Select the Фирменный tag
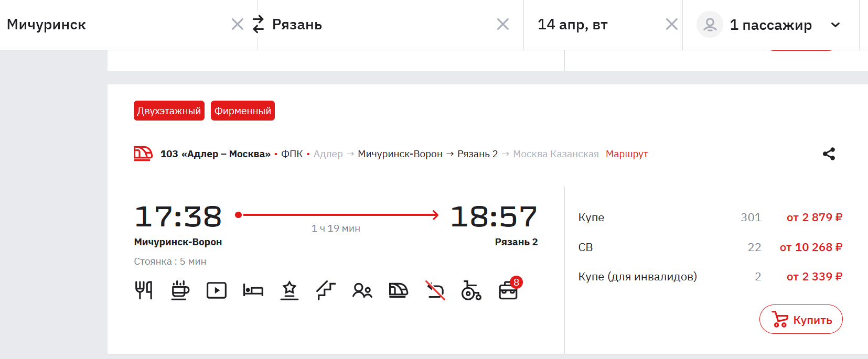The height and width of the screenshot is (359, 868). (x=243, y=111)
